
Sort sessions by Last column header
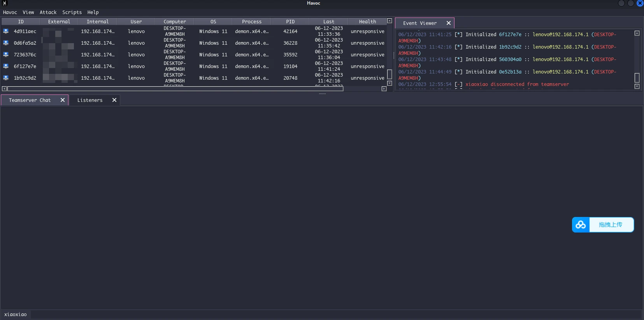[x=329, y=22]
